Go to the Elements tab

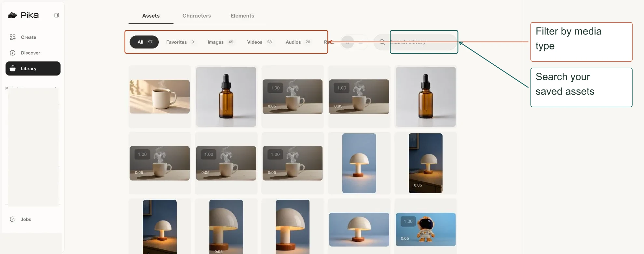[242, 16]
